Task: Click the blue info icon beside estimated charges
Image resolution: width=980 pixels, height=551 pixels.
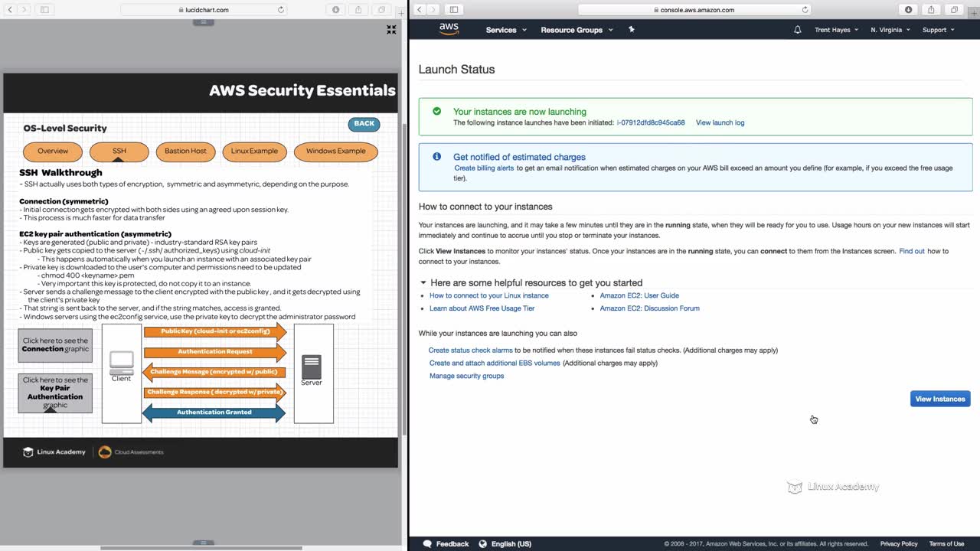Action: tap(437, 156)
